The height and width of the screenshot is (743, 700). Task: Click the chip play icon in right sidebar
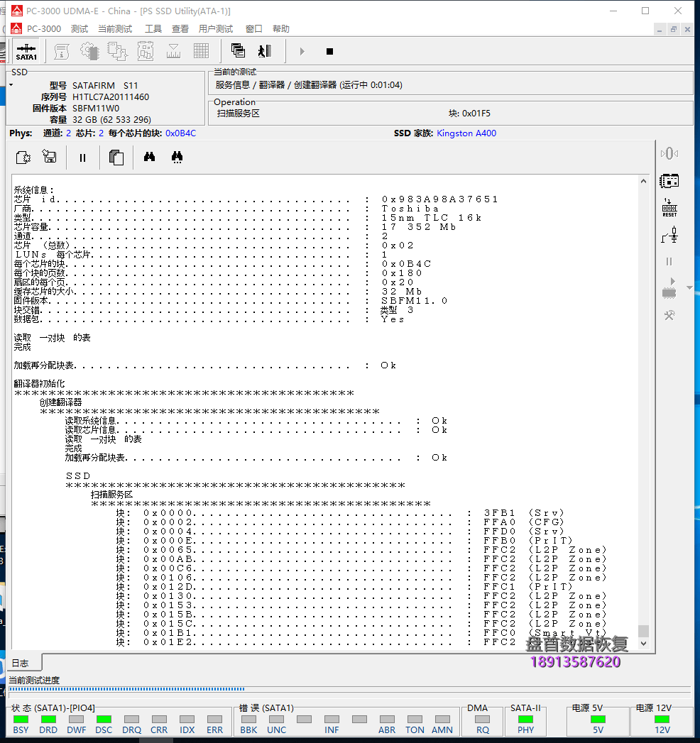pos(669,288)
